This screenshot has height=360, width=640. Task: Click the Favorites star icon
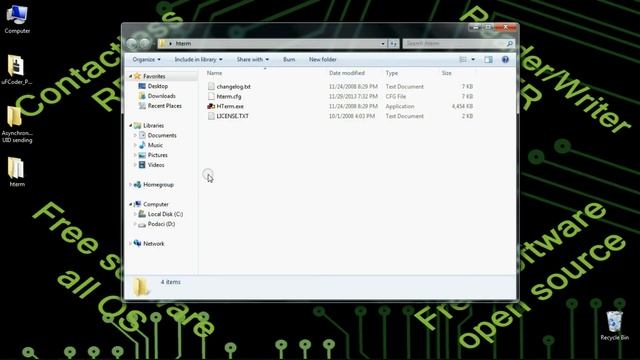(x=138, y=76)
